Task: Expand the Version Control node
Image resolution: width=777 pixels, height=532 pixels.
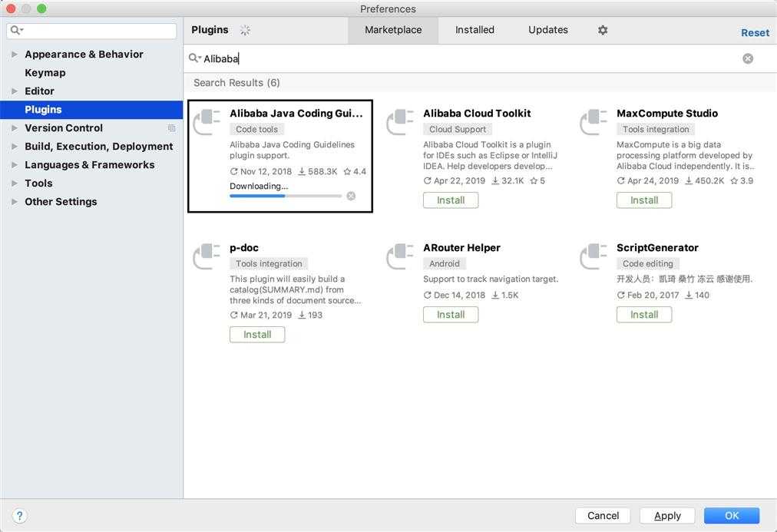Action: tap(15, 127)
